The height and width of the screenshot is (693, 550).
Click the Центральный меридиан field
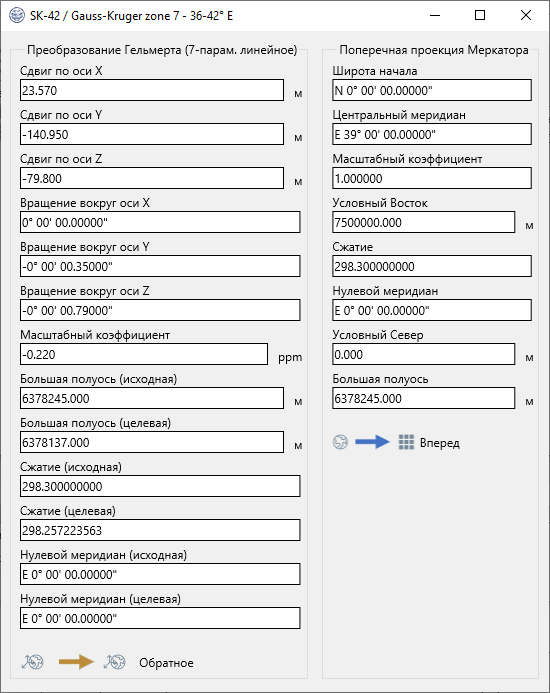(432, 134)
